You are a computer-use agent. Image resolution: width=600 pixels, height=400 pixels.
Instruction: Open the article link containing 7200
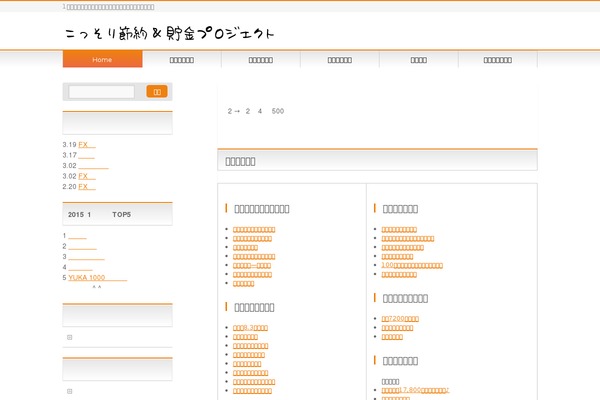click(x=400, y=318)
